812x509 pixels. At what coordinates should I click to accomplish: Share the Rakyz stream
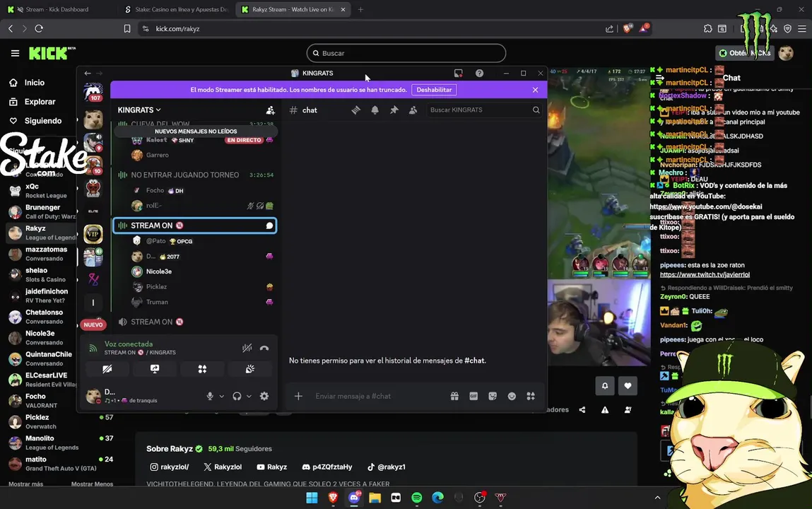pos(582,409)
